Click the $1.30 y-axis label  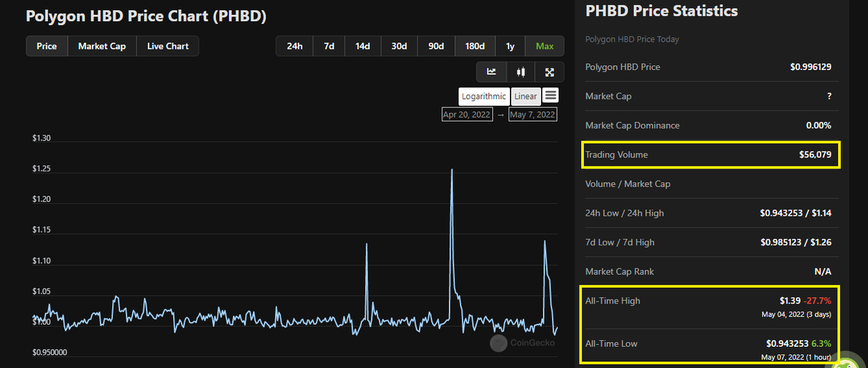pos(41,139)
